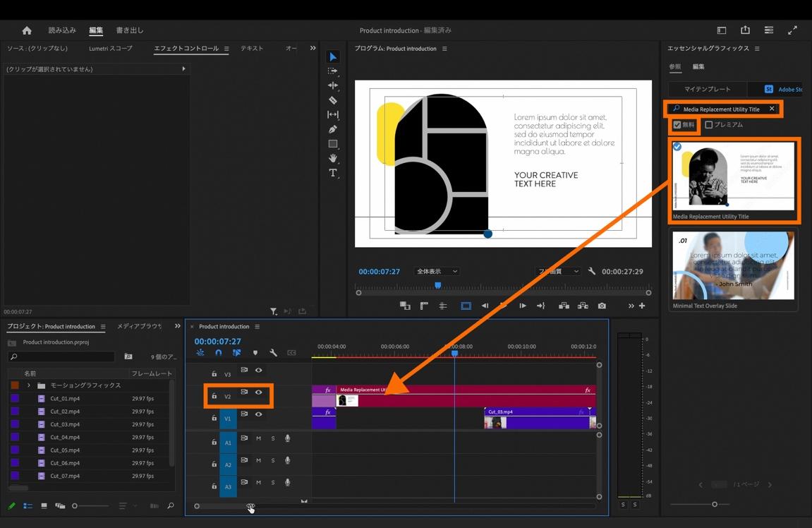The height and width of the screenshot is (528, 812).
Task: Open the playback resolution dropdown
Action: (x=558, y=272)
